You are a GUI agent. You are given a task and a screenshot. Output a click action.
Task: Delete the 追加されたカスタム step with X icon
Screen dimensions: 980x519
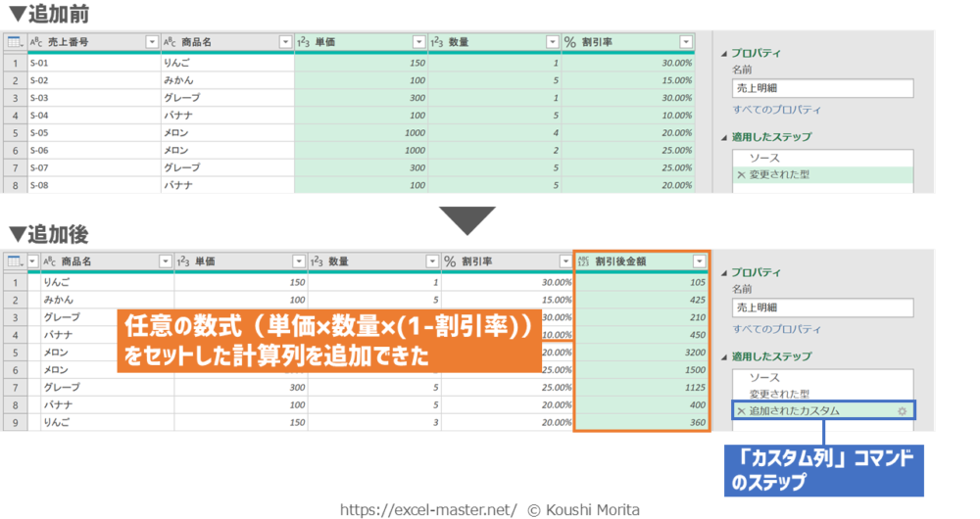coord(742,411)
